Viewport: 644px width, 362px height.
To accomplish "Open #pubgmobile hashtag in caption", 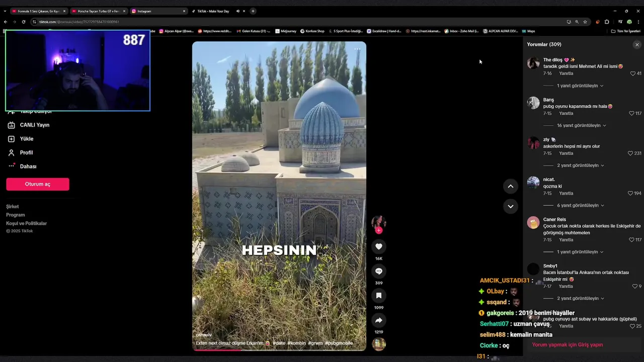I will point(339,343).
